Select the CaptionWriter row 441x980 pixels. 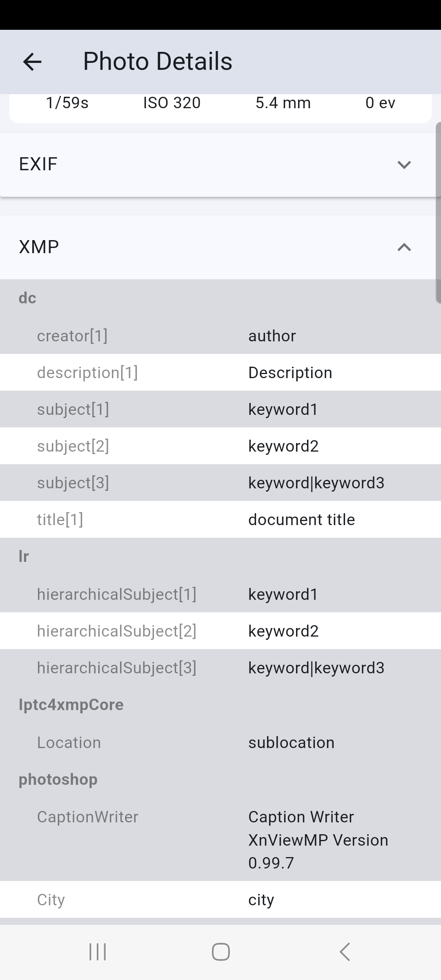220,839
